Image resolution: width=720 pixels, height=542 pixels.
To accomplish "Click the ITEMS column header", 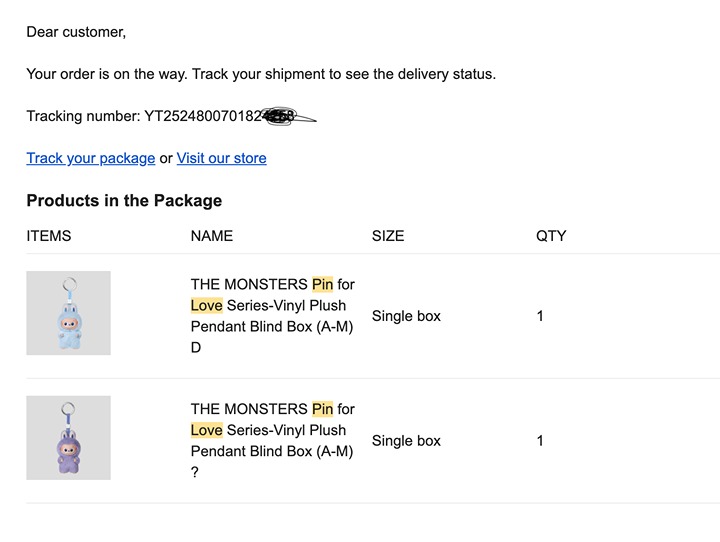I will click(49, 236).
